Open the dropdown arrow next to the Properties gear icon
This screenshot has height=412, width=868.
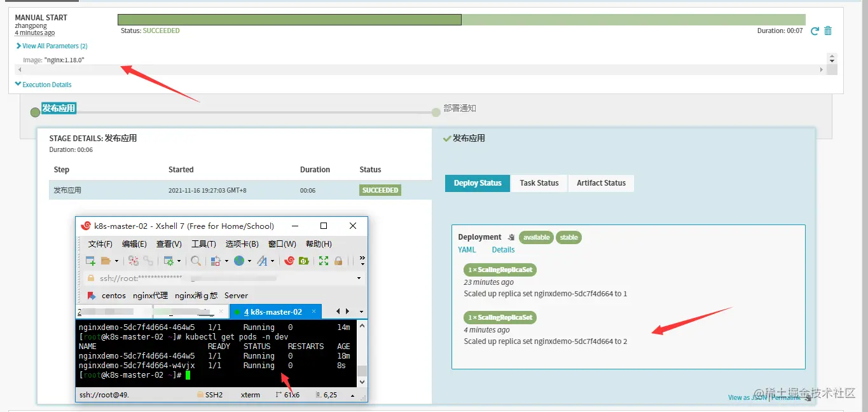(x=179, y=261)
